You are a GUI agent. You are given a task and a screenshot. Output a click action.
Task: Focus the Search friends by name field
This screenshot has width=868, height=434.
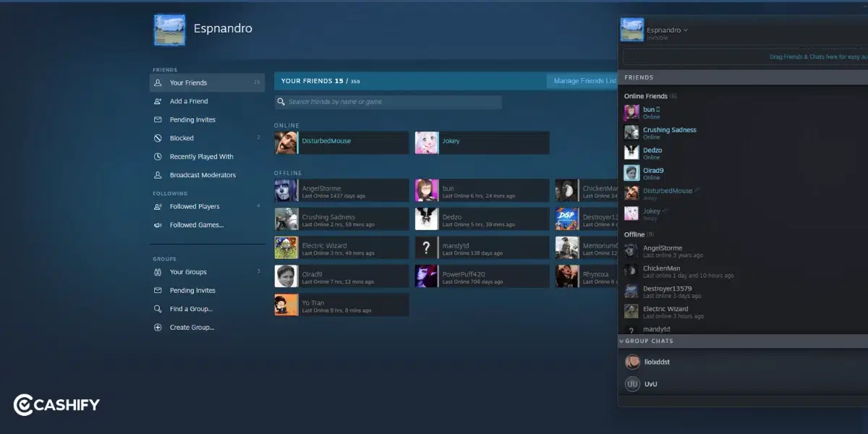coord(388,102)
